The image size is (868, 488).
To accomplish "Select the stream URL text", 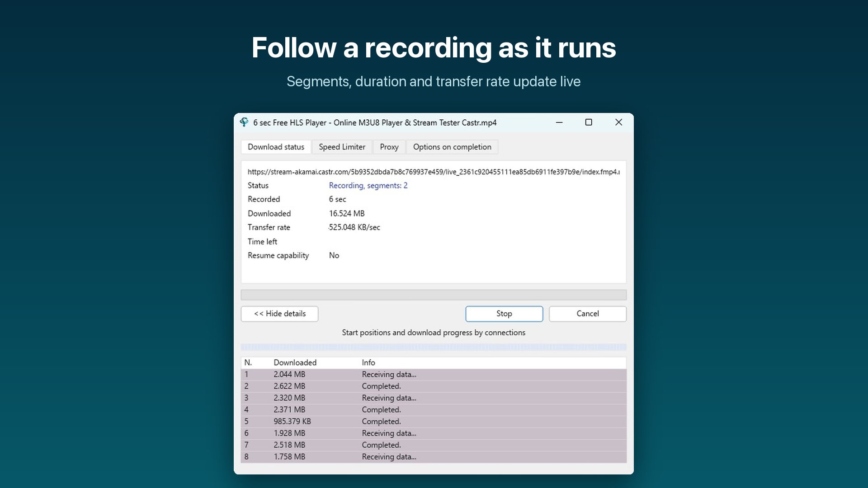I will click(434, 172).
